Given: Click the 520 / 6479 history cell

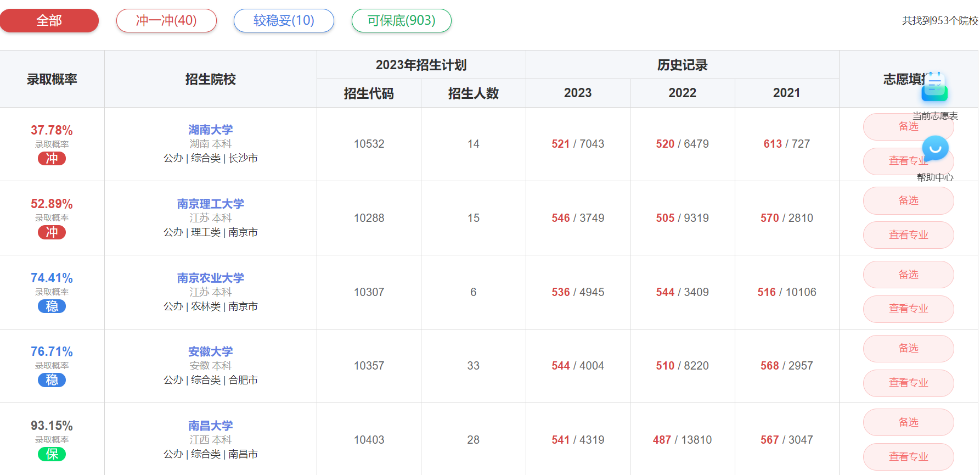Looking at the screenshot, I should (x=682, y=144).
